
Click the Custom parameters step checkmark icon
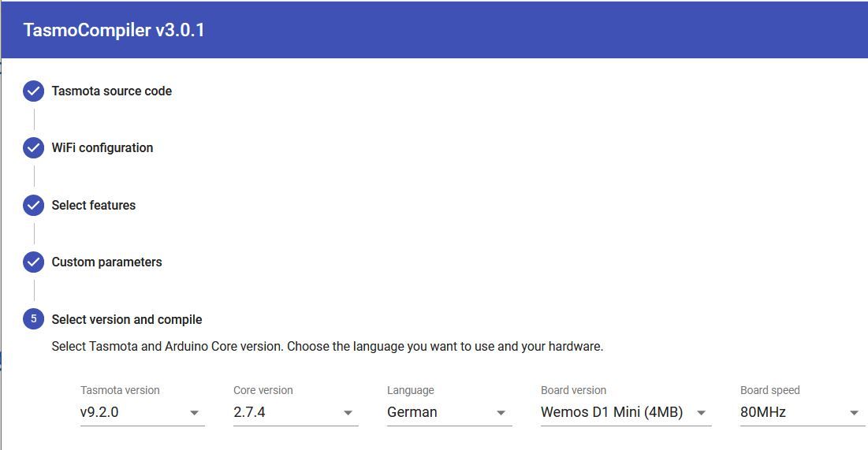[x=33, y=262]
